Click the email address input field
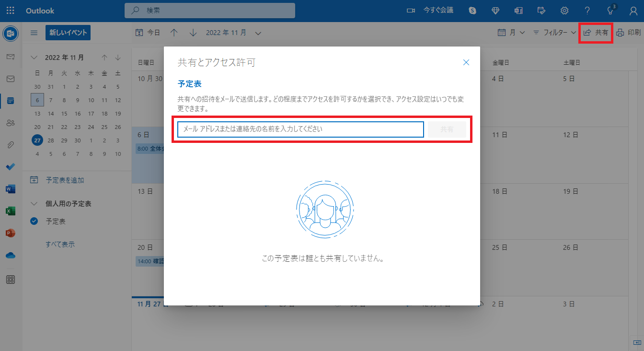Screen dimensions: 644x351 click(x=300, y=129)
